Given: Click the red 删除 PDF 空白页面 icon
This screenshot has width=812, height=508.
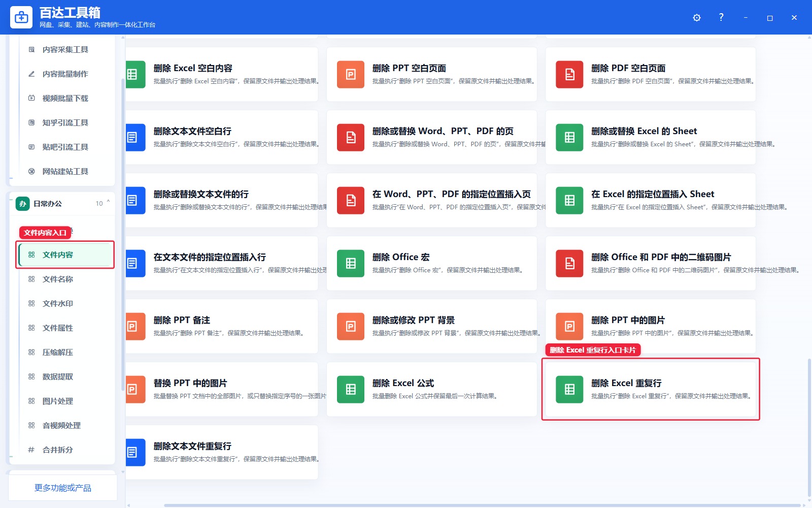Looking at the screenshot, I should point(569,74).
